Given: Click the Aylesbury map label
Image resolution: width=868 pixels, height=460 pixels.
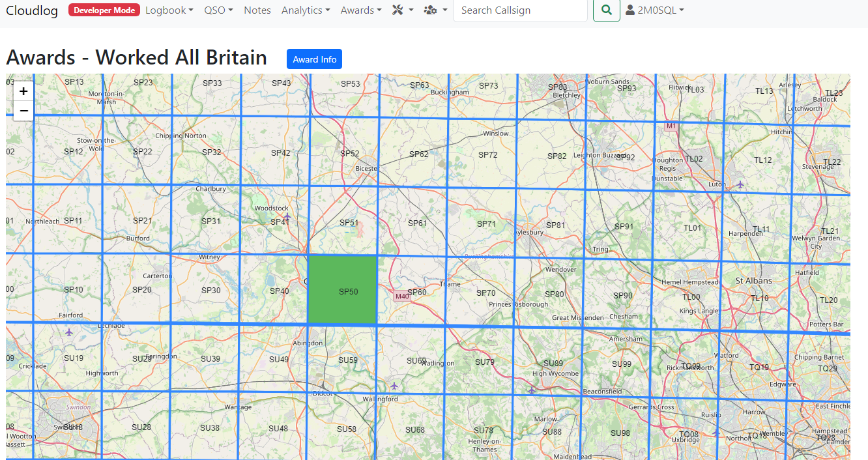Looking at the screenshot, I should click(x=528, y=232).
